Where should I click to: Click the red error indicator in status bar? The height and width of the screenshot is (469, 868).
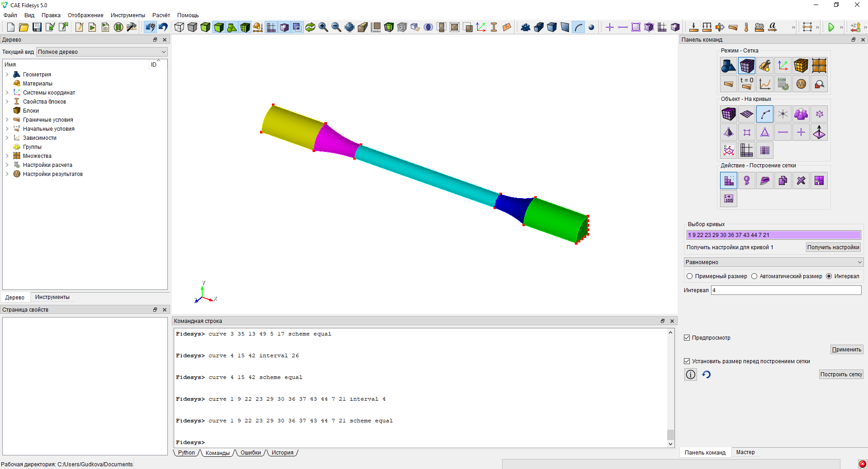(x=863, y=464)
